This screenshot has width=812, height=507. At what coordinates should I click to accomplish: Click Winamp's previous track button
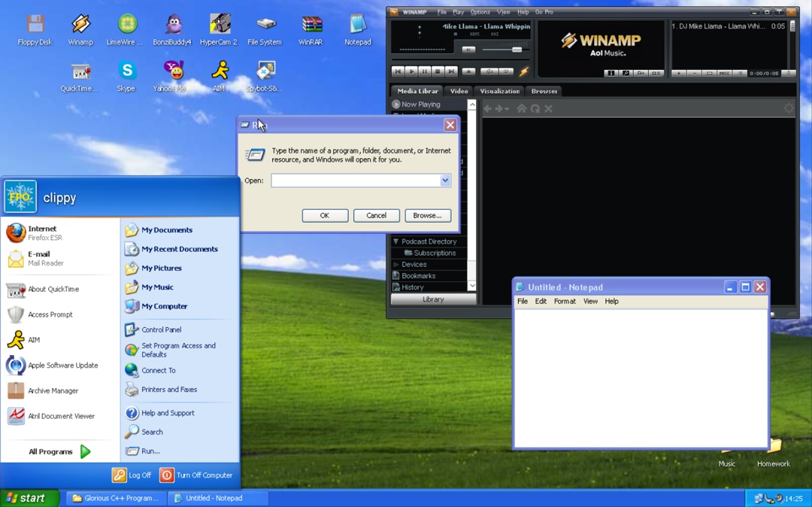[398, 71]
